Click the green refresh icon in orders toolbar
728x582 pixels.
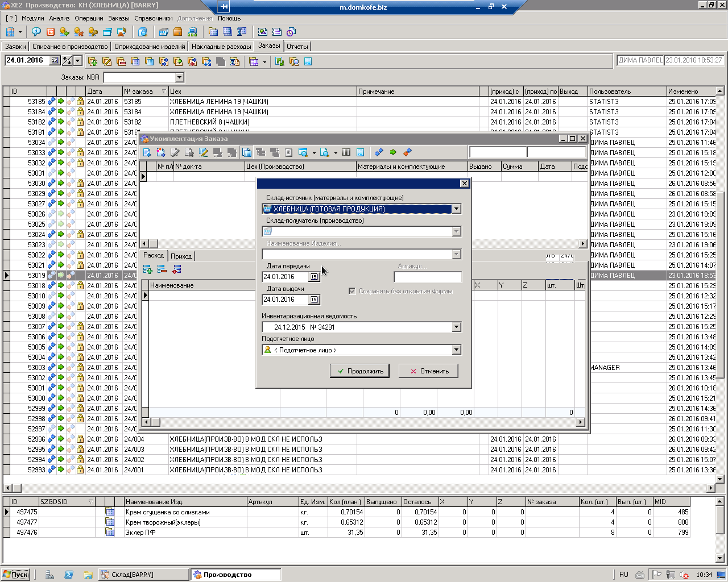click(279, 61)
